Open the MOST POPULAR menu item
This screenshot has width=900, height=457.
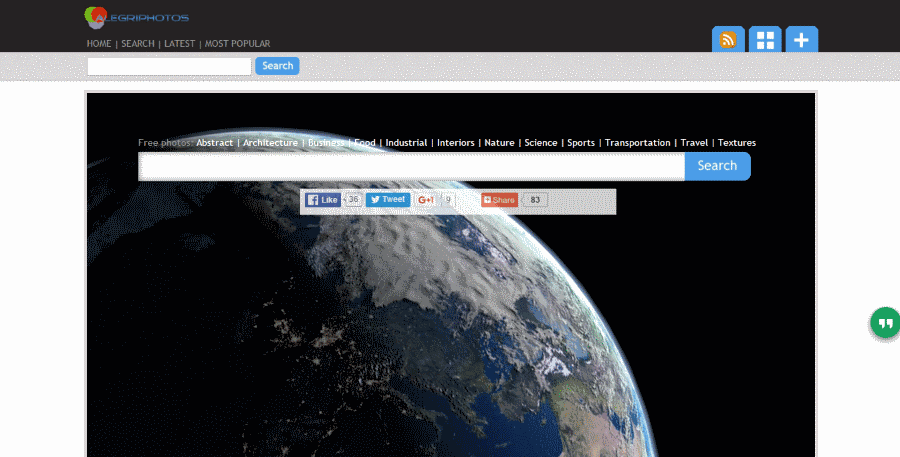coord(238,44)
